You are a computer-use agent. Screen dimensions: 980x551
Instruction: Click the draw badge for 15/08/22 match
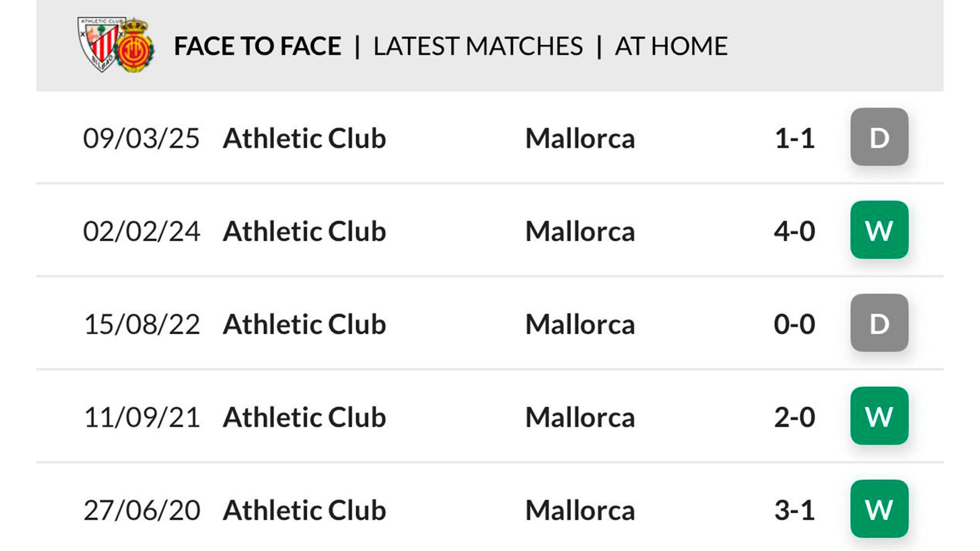coord(879,323)
